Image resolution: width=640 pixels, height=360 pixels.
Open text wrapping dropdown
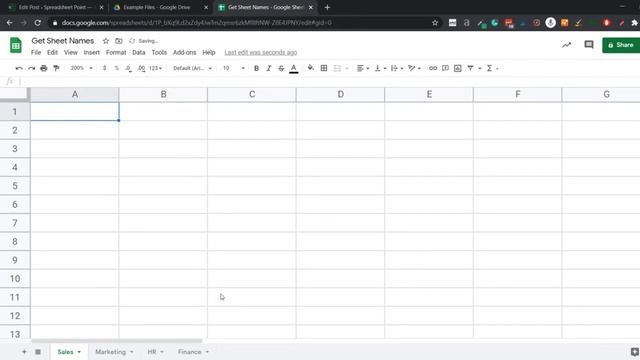tap(397, 68)
